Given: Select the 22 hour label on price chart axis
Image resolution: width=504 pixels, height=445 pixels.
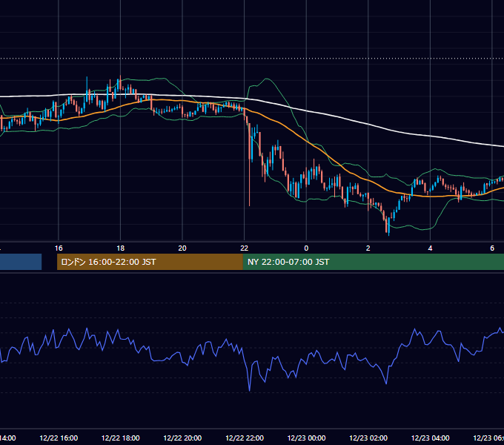Looking at the screenshot, I should pos(245,248).
